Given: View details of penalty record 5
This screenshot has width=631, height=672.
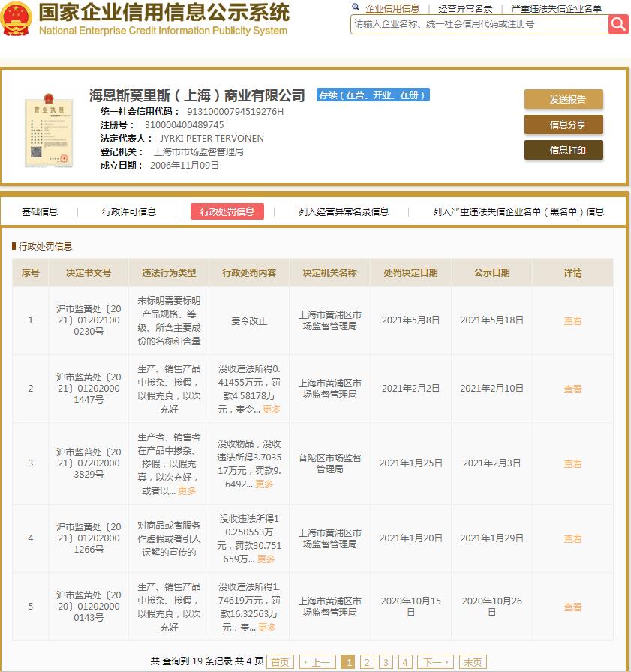Looking at the screenshot, I should pyautogui.click(x=572, y=607).
